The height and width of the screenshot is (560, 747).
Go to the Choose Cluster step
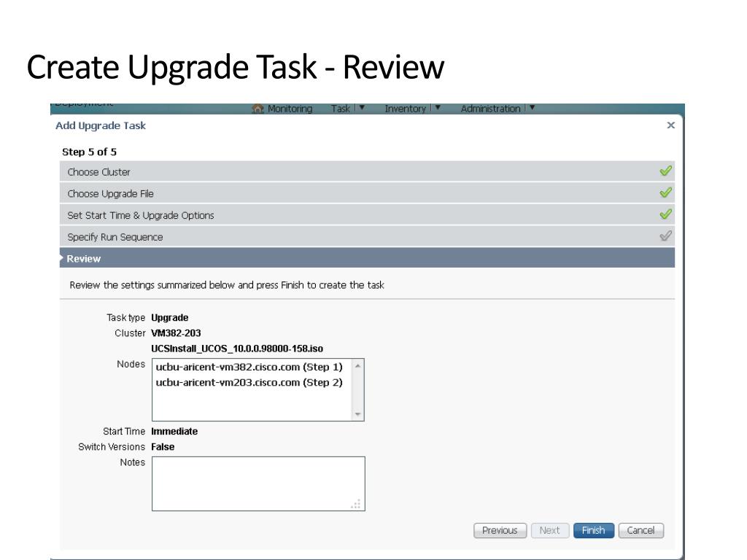click(367, 171)
